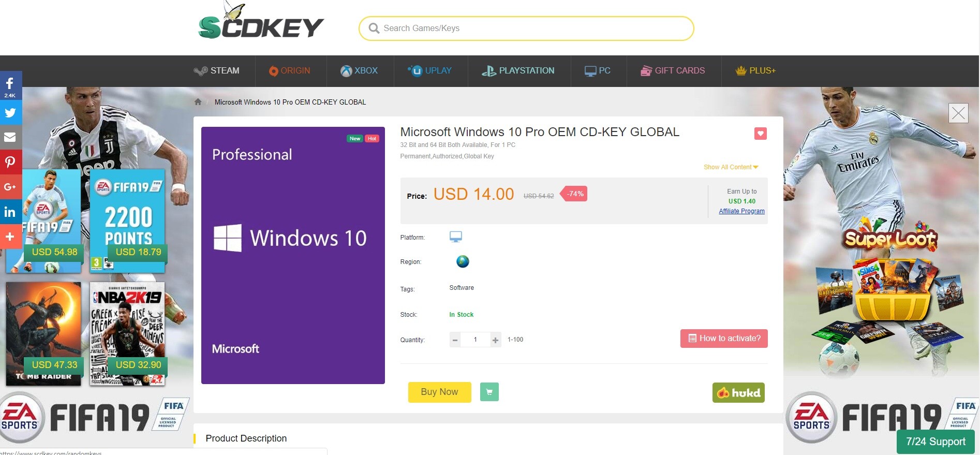Open the XBOX menu
The height and width of the screenshot is (455, 980).
tap(359, 71)
